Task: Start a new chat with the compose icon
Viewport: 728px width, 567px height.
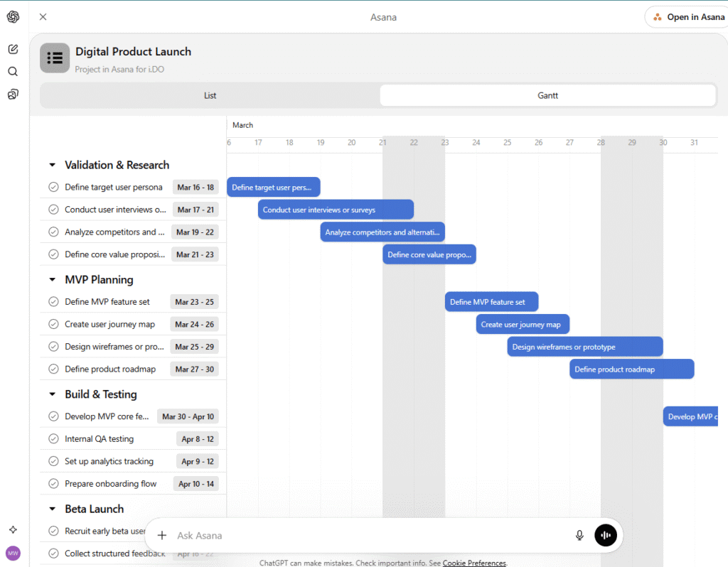Action: coord(12,48)
